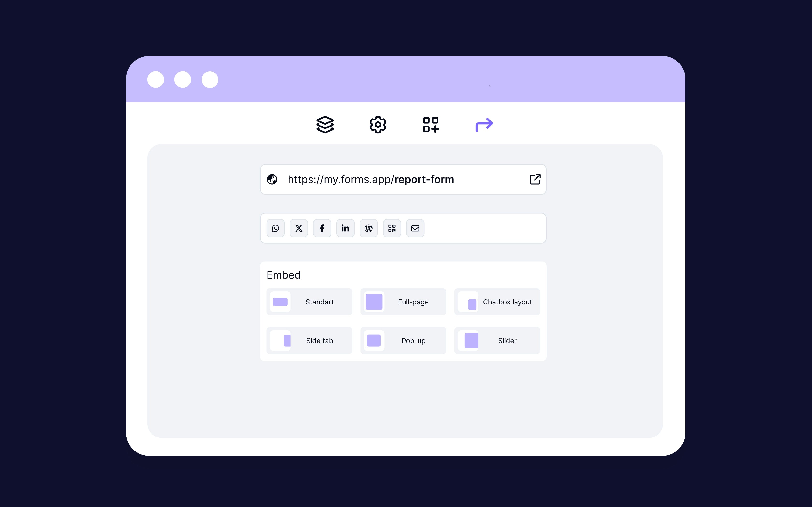Generate a QR code for the form
Screen dimensions: 812x507
tap(391, 228)
